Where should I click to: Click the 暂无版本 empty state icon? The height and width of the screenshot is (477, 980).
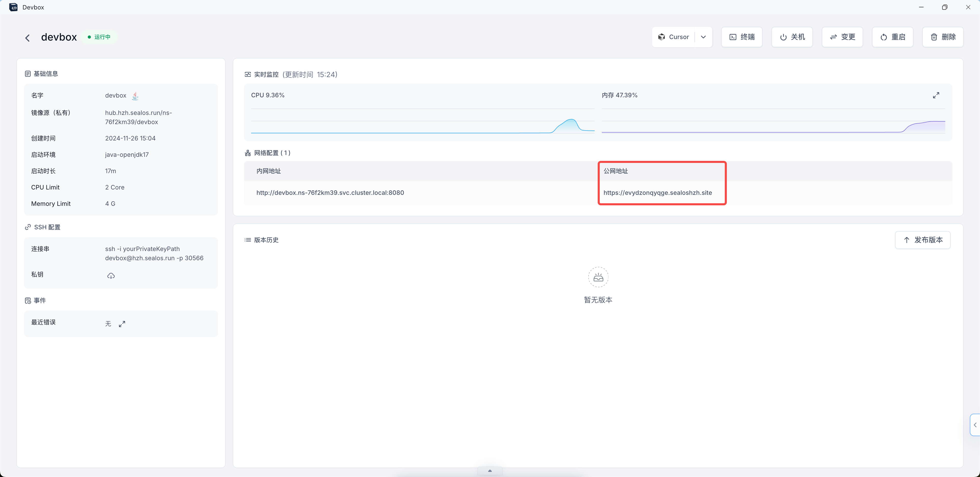coord(598,277)
